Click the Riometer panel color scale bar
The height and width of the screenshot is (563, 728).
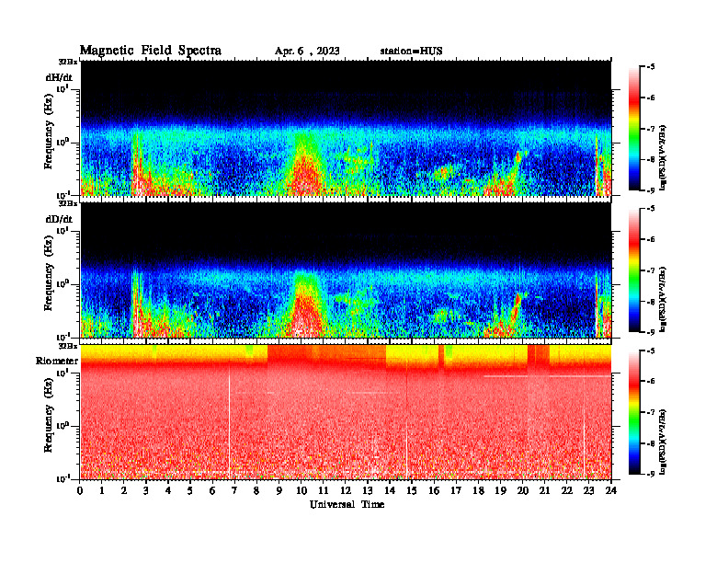[x=633, y=412]
